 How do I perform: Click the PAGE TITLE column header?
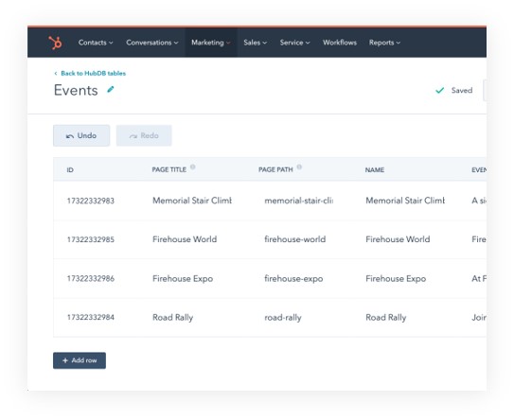coord(169,169)
